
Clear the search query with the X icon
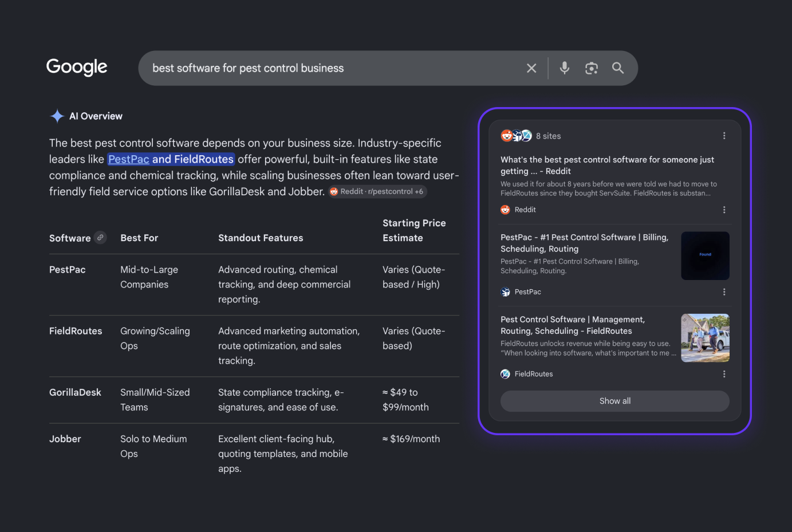(531, 68)
